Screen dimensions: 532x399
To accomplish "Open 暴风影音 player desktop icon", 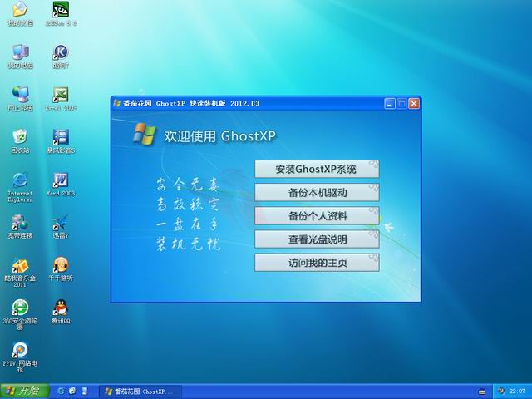I will pos(61,137).
